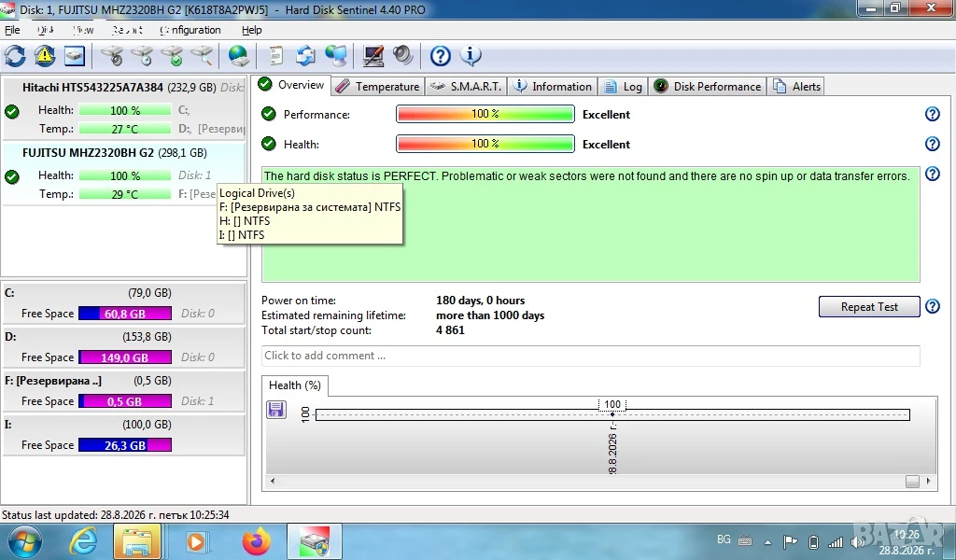Image resolution: width=956 pixels, height=560 pixels.
Task: Open the Alerts tab
Action: (x=797, y=87)
